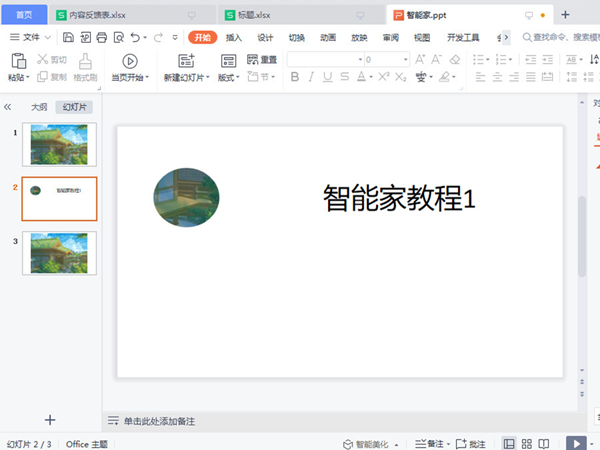This screenshot has width=600, height=450.
Task: Select slide 3 thumbnail in panel
Action: 59,254
